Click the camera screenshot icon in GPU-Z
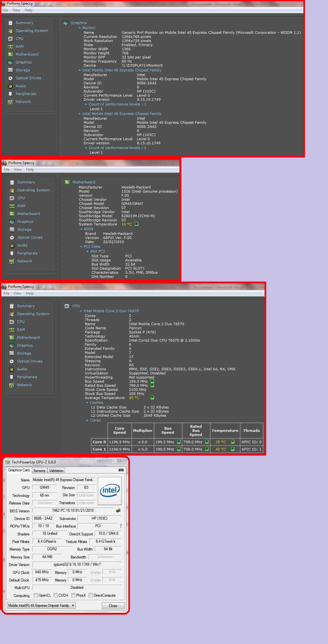This screenshot has width=328, height=644. [x=121, y=470]
